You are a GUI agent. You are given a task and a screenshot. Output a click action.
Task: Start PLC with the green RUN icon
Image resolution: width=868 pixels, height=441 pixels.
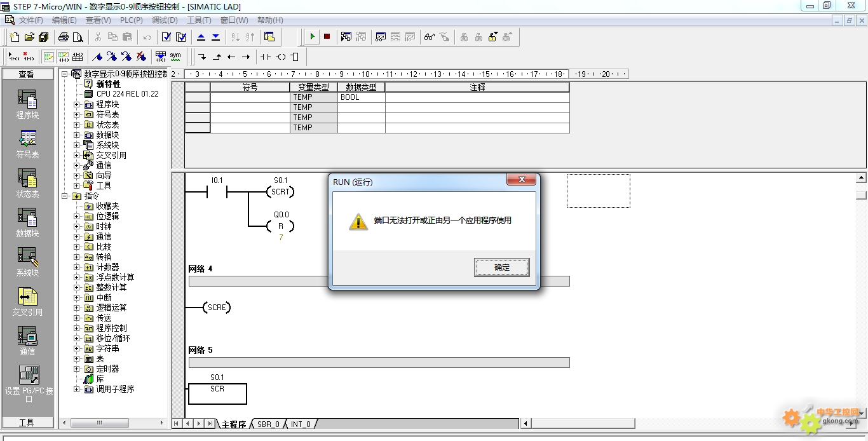[312, 37]
